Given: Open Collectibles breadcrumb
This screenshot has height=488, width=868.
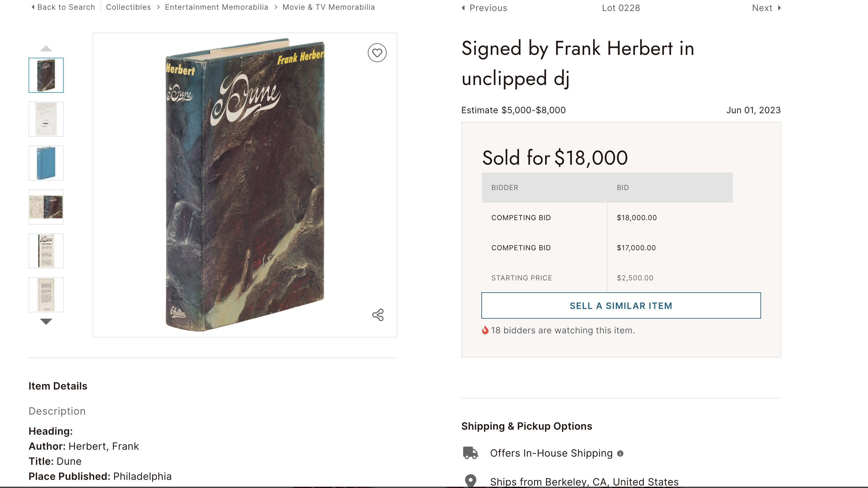Looking at the screenshot, I should point(128,7).
